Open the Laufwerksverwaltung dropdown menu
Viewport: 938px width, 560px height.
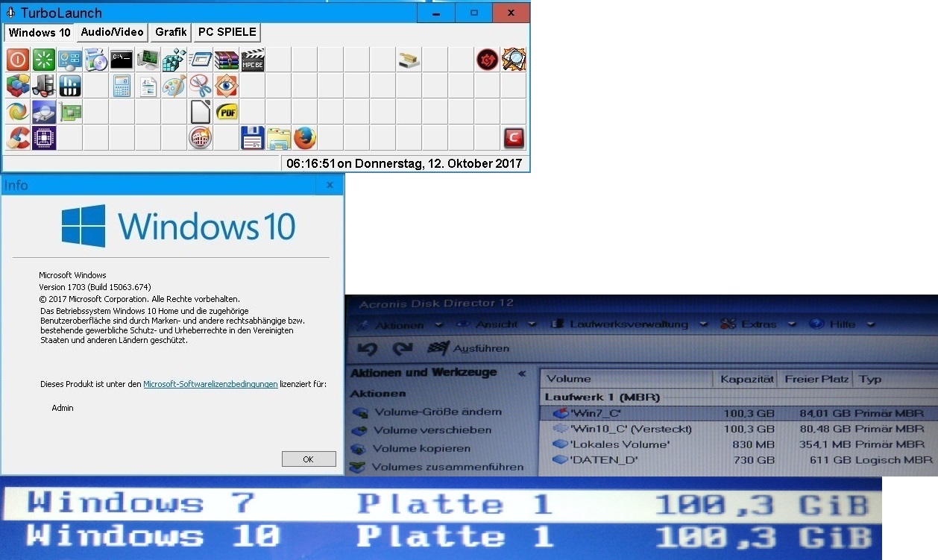click(x=629, y=324)
